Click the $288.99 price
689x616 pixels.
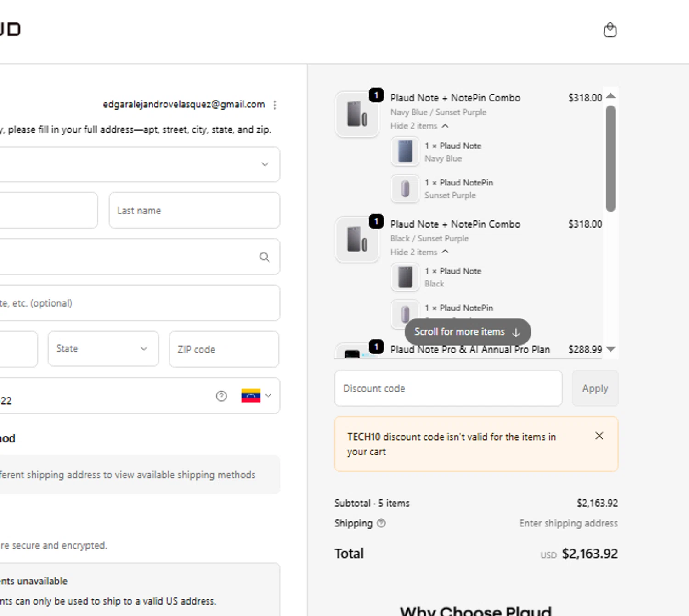coord(585,349)
